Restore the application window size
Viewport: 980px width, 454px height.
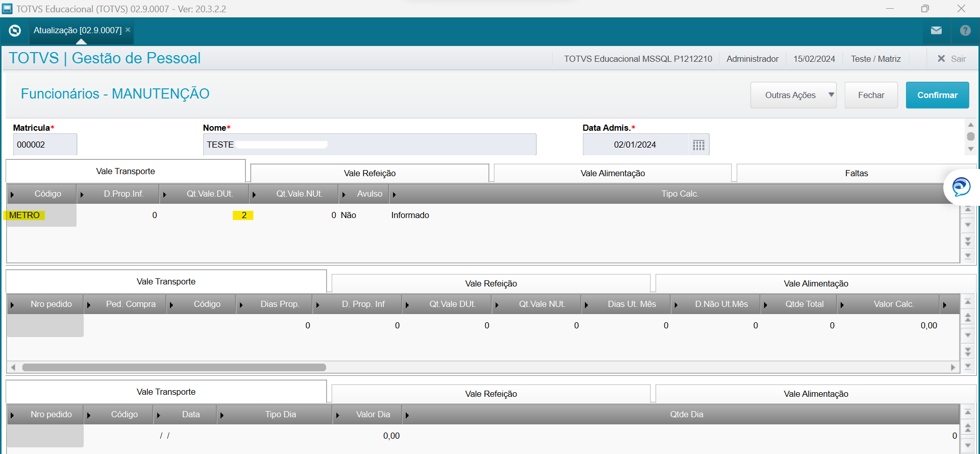tap(925, 9)
